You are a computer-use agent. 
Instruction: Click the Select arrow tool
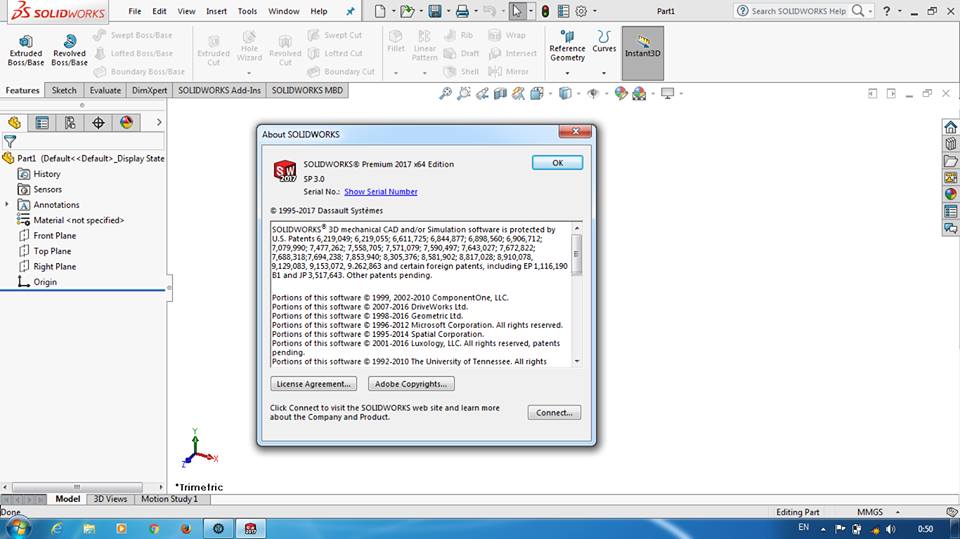[x=517, y=11]
